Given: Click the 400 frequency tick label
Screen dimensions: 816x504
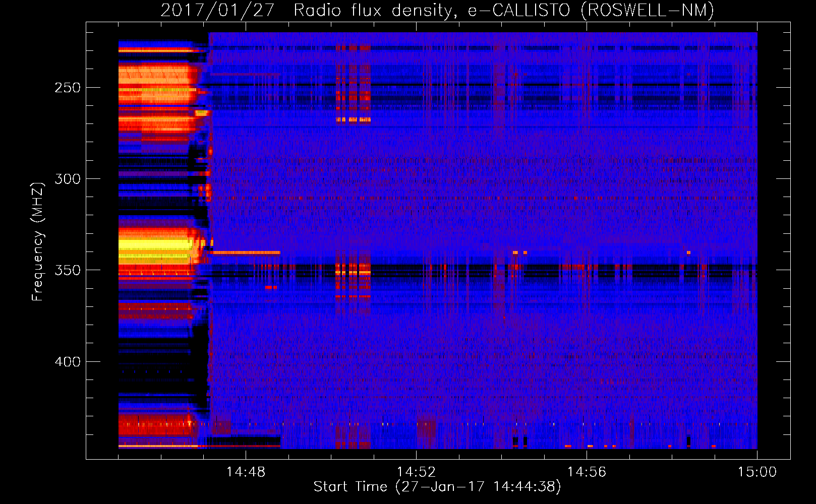Looking at the screenshot, I should pos(68,361).
